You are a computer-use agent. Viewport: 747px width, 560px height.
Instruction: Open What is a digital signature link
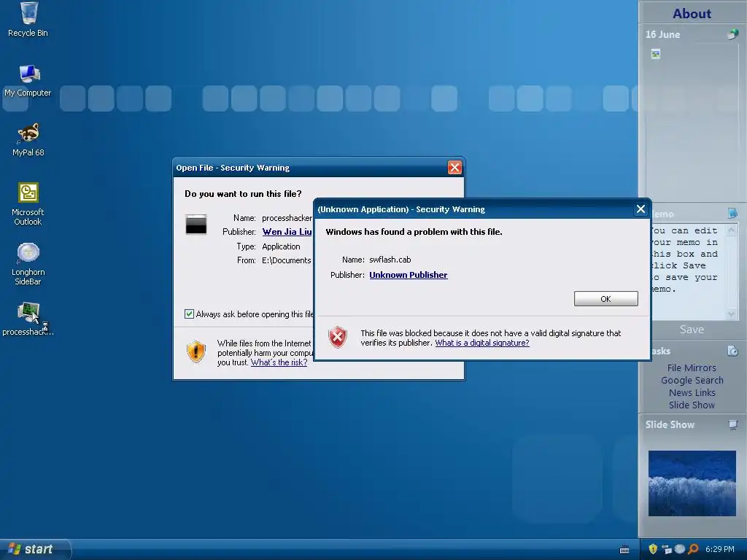(x=481, y=343)
